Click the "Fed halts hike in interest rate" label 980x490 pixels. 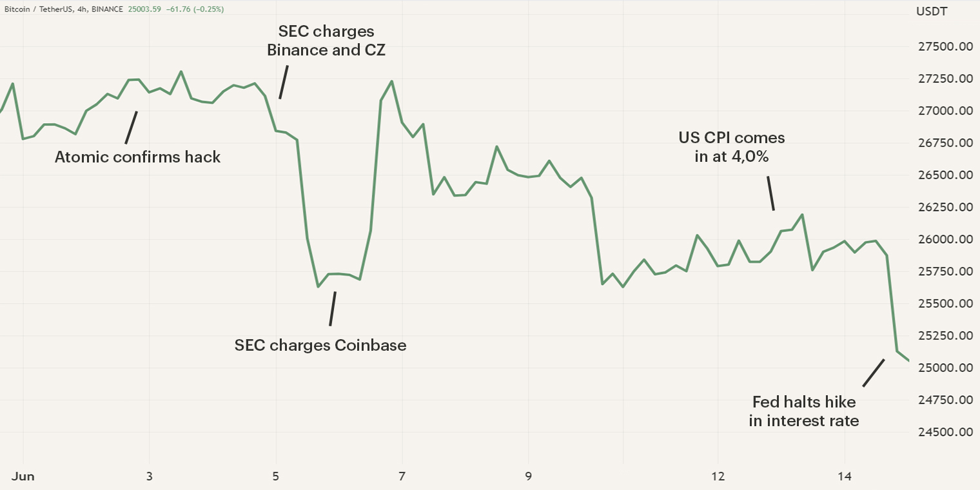(804, 411)
